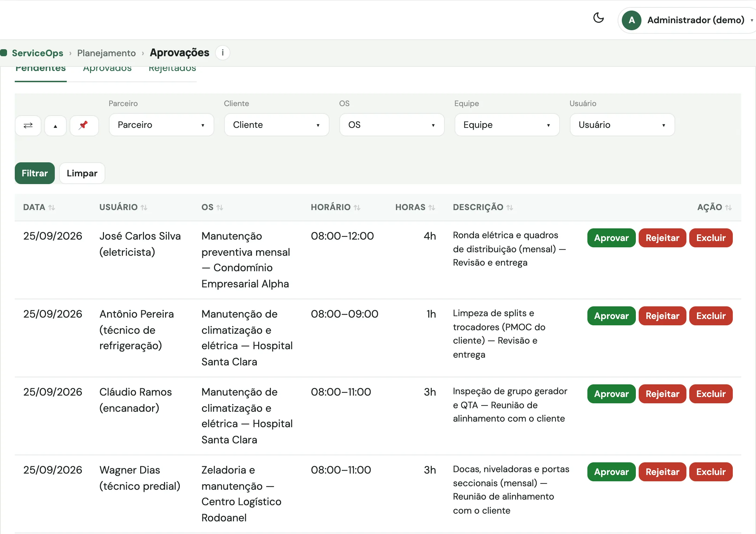The width and height of the screenshot is (756, 534).
Task: Reject José Carlos Silva's entry
Action: 662,238
